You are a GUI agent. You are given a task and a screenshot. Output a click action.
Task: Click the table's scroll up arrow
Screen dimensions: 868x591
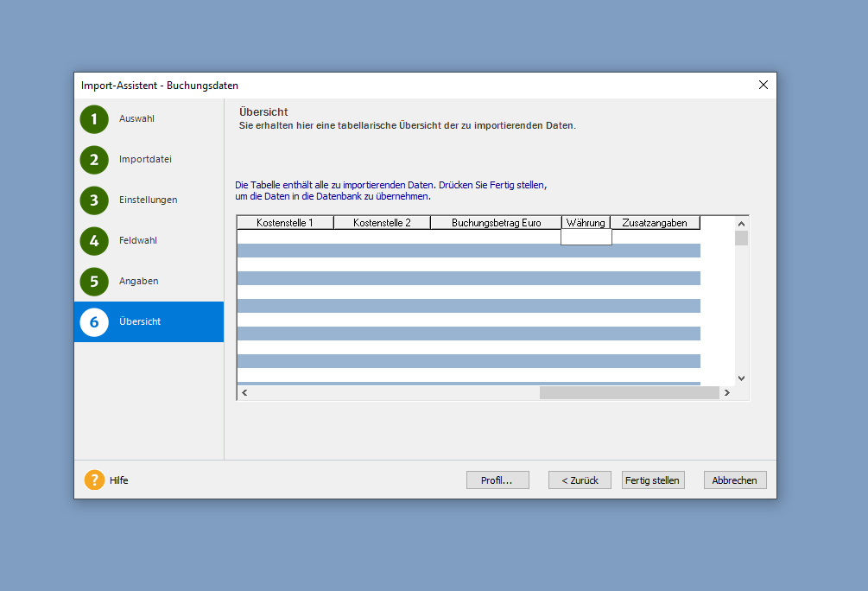pyautogui.click(x=741, y=224)
